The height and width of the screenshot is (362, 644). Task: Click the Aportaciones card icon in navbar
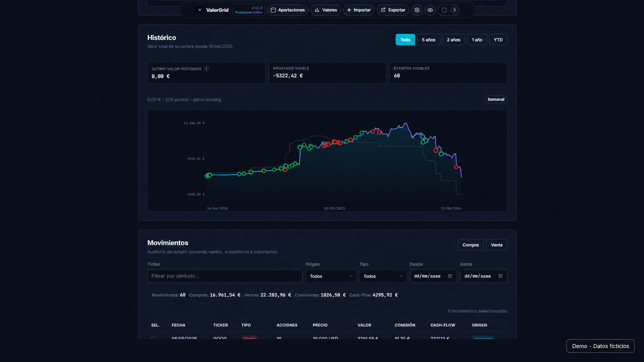point(273,10)
